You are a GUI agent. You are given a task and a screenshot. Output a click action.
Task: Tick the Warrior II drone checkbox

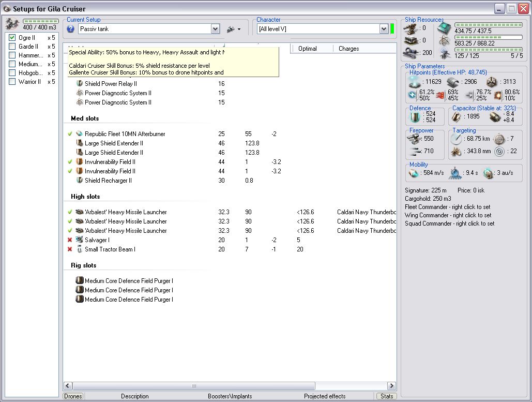[12, 82]
